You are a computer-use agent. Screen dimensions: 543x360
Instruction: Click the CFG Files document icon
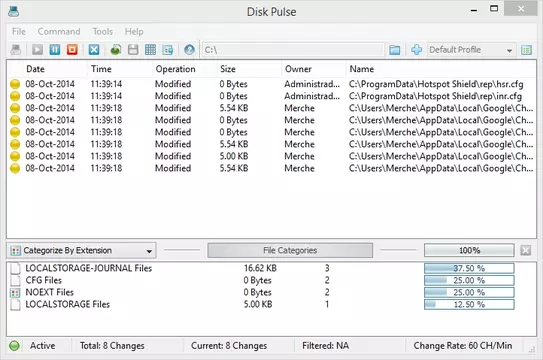15,280
